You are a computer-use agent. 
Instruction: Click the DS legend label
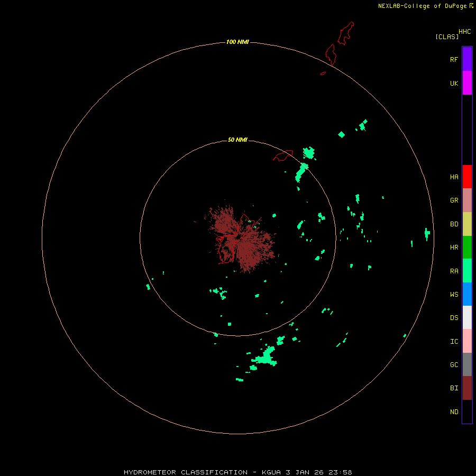[454, 318]
